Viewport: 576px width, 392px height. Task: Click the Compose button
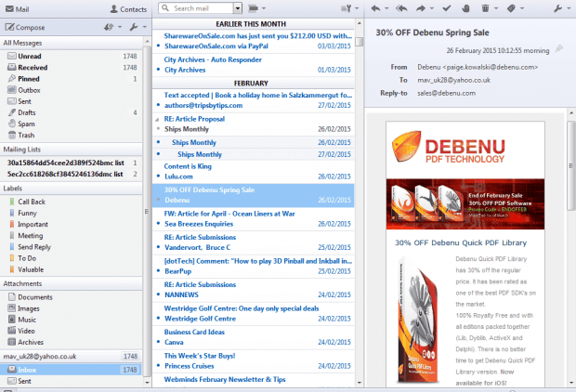pyautogui.click(x=24, y=28)
